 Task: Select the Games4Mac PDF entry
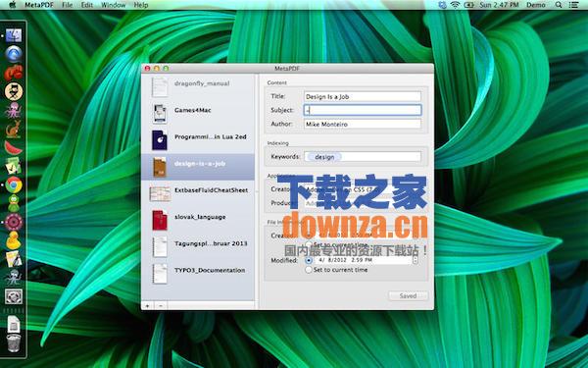tap(198, 113)
